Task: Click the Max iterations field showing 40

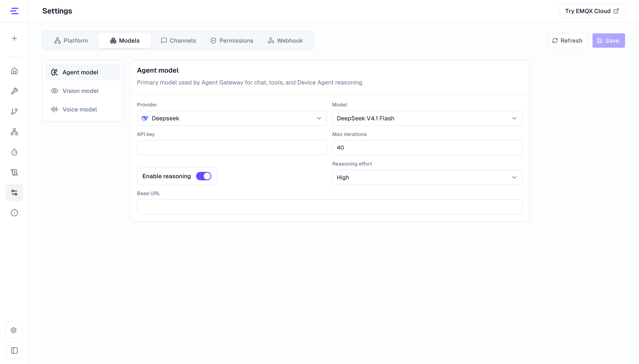Action: tap(427, 148)
